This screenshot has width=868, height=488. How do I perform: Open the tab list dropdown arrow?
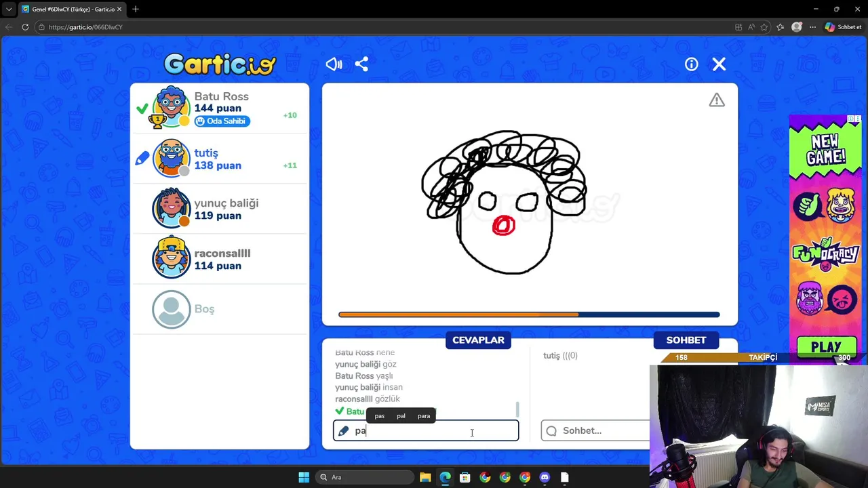8,9
